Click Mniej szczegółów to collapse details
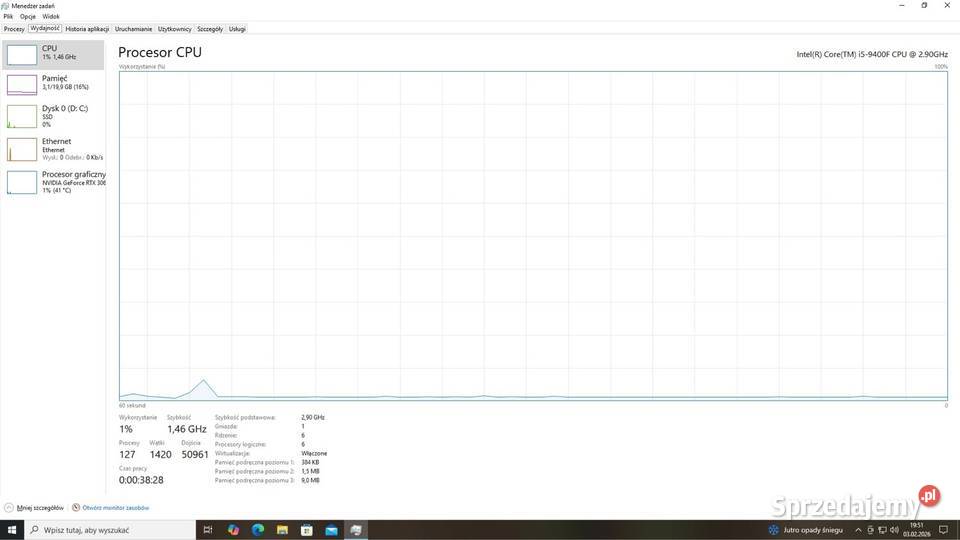 pos(34,508)
